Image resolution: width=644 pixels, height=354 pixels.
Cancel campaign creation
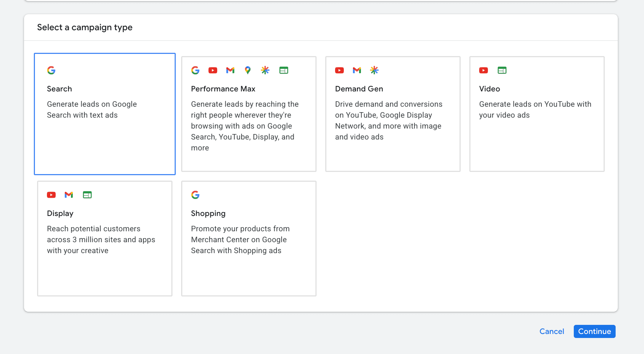(552, 331)
